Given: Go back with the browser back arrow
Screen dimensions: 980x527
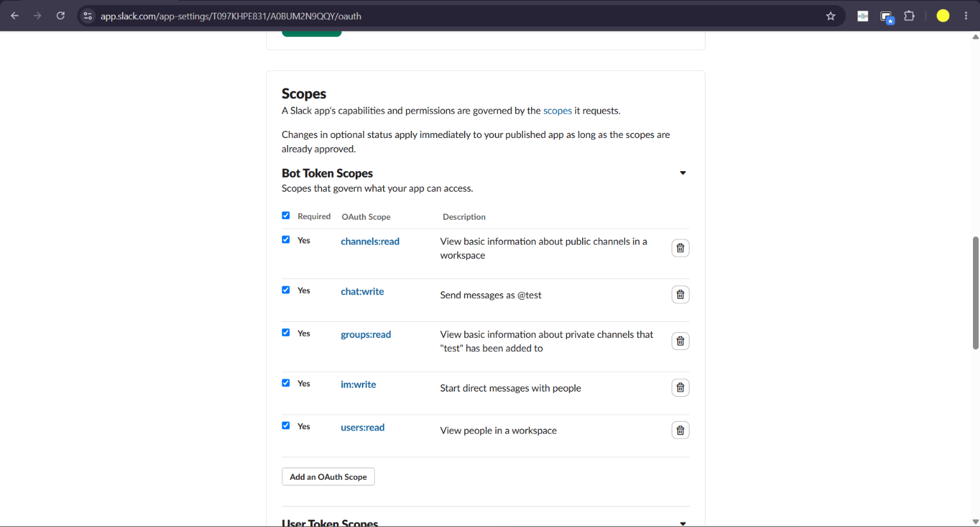Looking at the screenshot, I should [15, 16].
